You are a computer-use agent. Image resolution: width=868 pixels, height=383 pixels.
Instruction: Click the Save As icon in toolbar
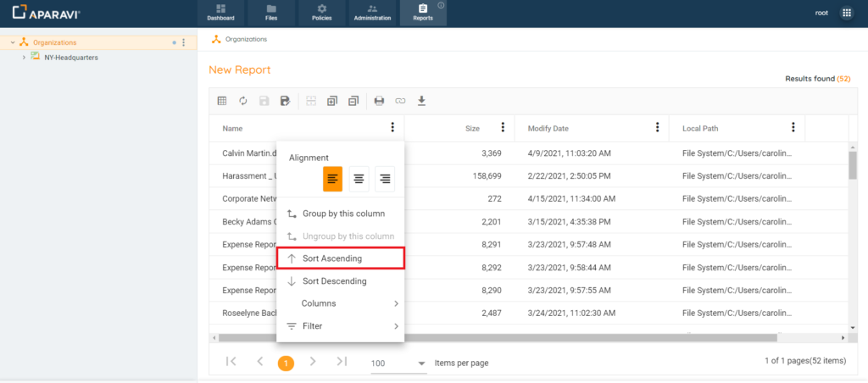[286, 101]
